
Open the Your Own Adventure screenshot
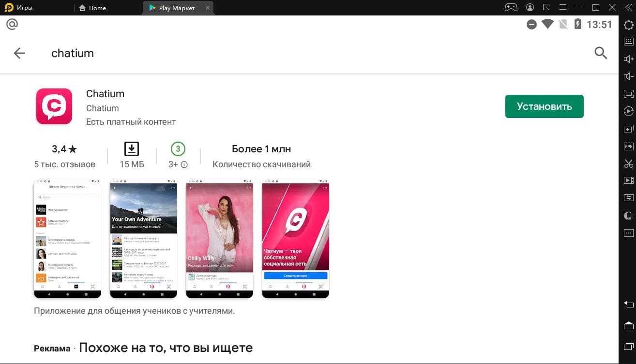[x=144, y=239]
